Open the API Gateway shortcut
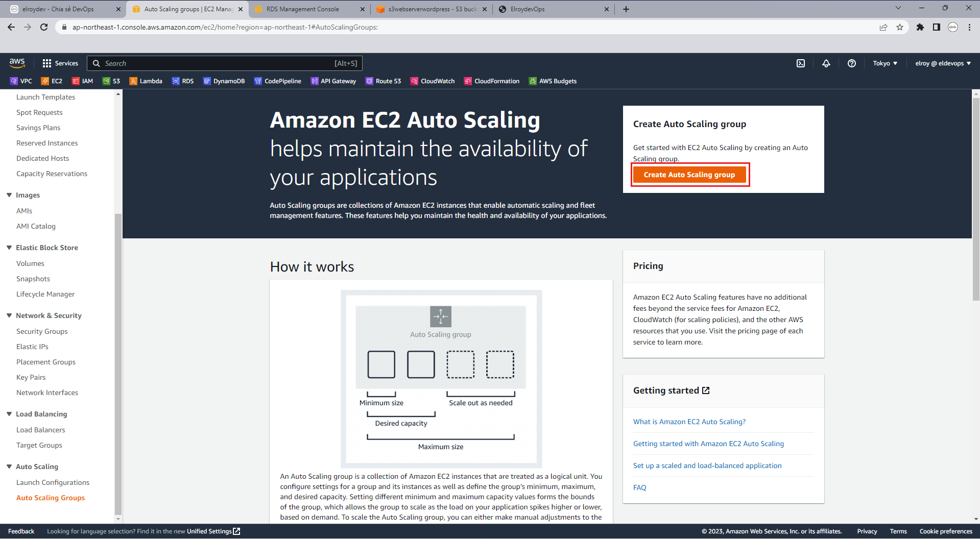 click(x=333, y=81)
